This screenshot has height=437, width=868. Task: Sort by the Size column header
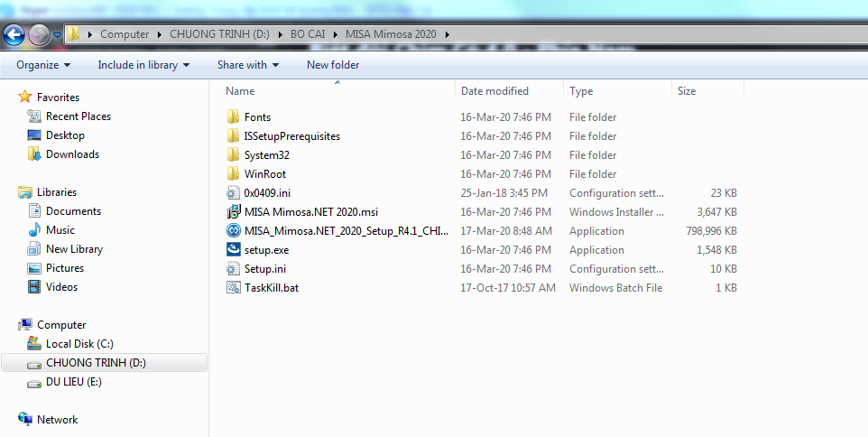687,91
